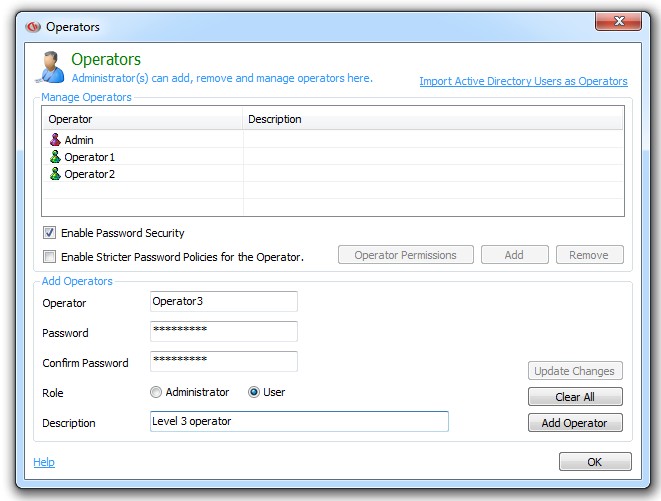Select the User role radio button
661x501 pixels.
coord(254,392)
